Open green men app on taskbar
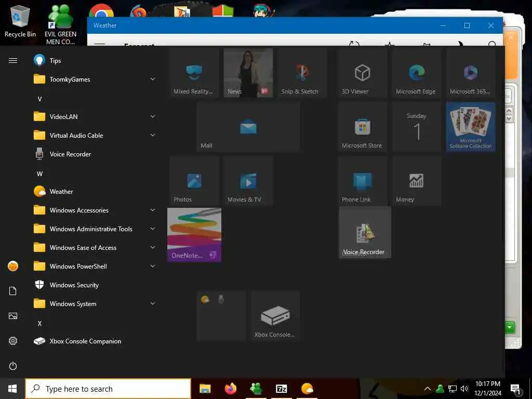Image resolution: width=532 pixels, height=399 pixels. point(256,389)
